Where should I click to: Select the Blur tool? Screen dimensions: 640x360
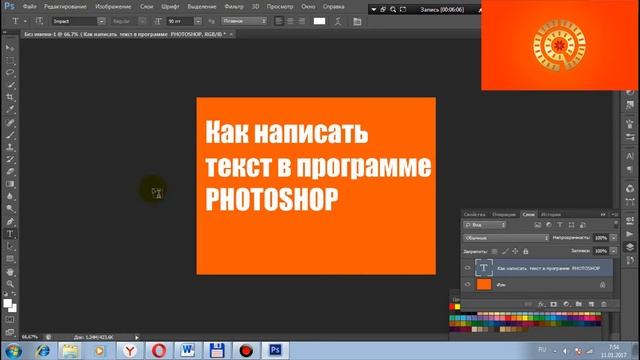coord(10,196)
